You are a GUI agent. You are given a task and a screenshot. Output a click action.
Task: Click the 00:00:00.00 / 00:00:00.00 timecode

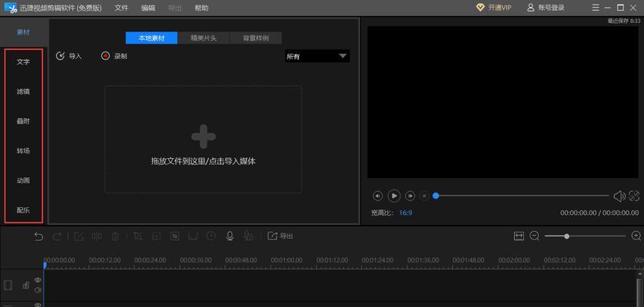(x=599, y=213)
